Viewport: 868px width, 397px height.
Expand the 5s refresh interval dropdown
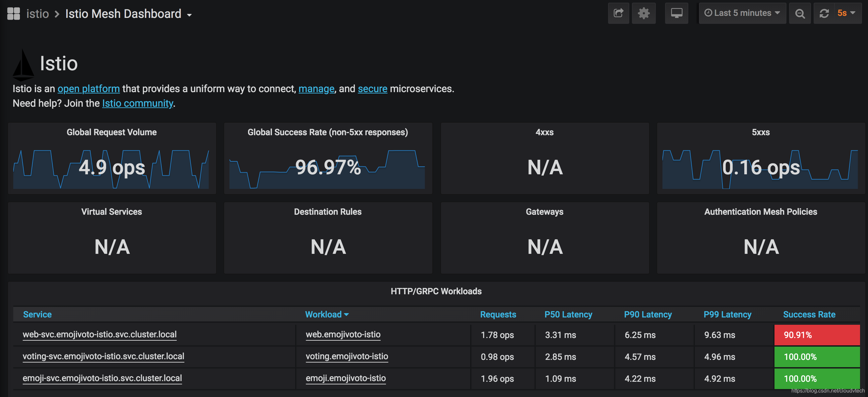coord(846,13)
